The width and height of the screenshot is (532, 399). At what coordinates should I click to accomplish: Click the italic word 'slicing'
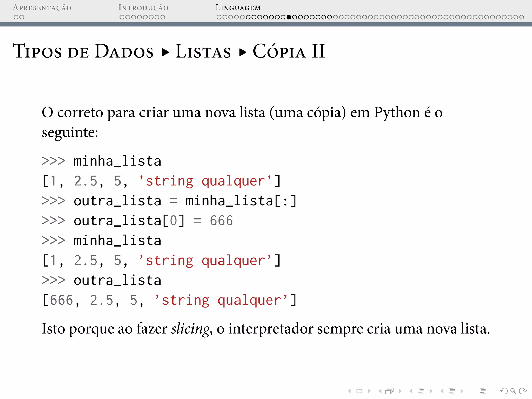coord(190,329)
